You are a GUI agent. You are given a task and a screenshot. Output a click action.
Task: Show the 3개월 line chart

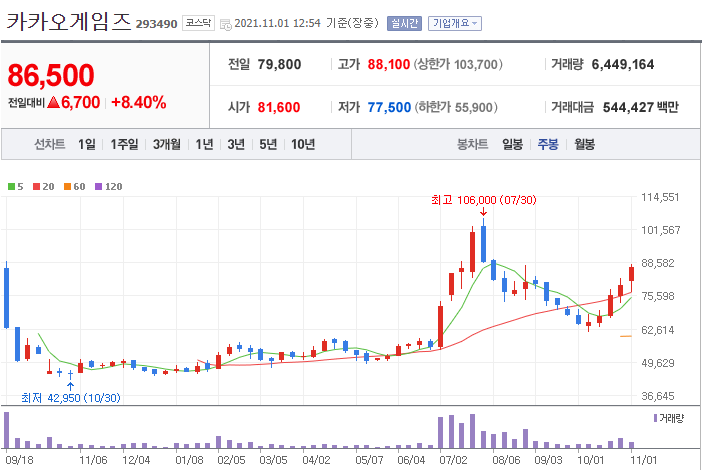(x=167, y=144)
